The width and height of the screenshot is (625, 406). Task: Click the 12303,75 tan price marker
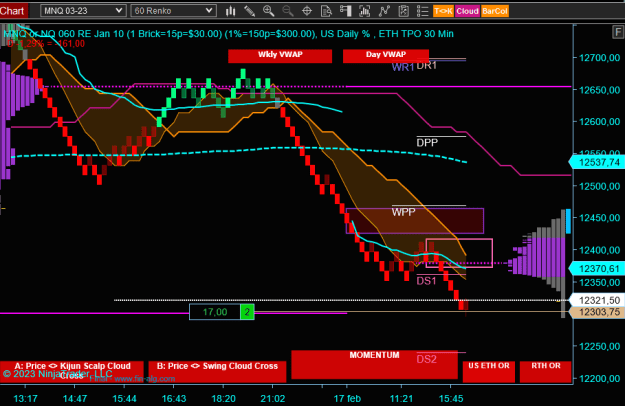597,312
